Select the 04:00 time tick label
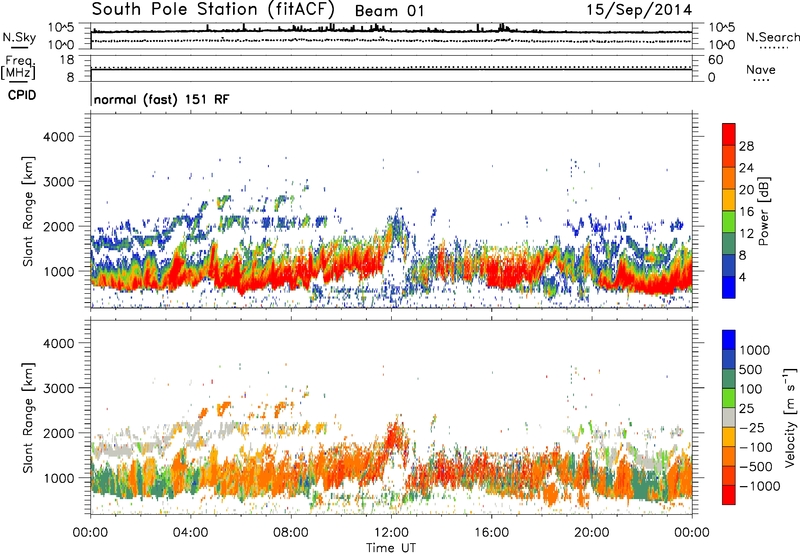Viewport: 800px width, 554px height. (191, 533)
